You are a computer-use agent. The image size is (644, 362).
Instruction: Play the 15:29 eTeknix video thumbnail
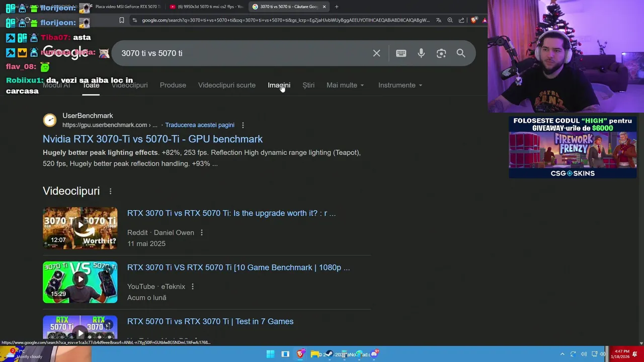[x=80, y=282]
